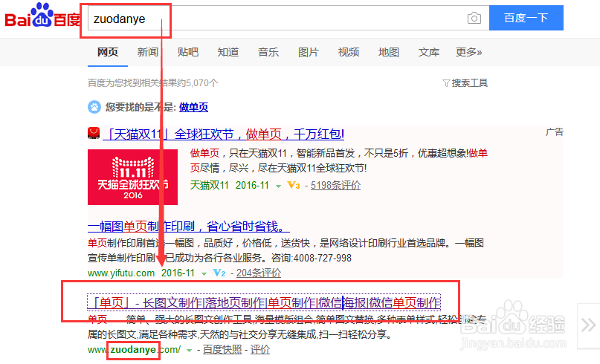Click 评价 link after 百度快照
The width and height of the screenshot is (600, 364).
[x=260, y=349]
